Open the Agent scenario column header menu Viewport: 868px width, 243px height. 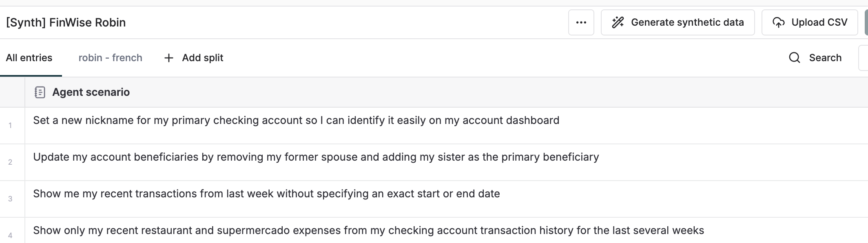(x=91, y=92)
